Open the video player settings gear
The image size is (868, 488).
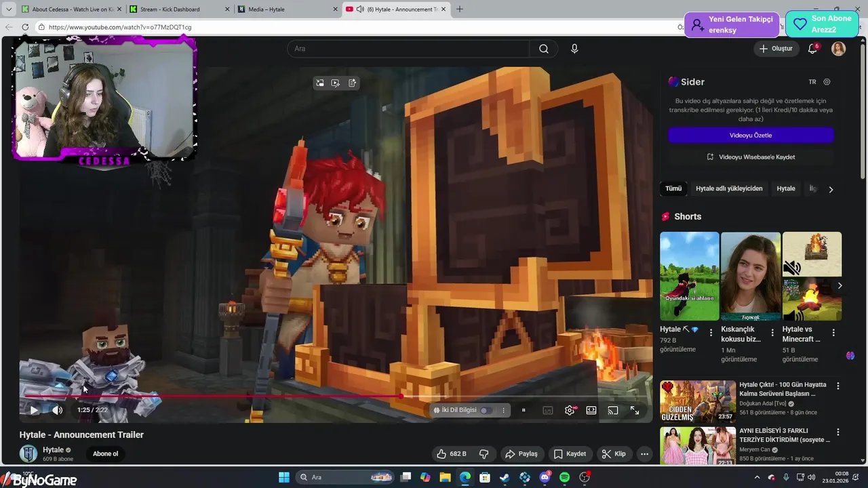(x=570, y=410)
